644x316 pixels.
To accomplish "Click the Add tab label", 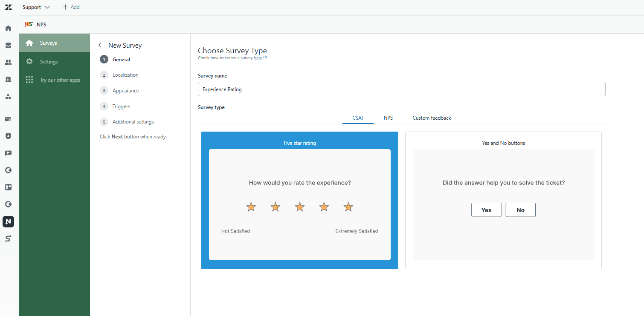I will 75,7.
